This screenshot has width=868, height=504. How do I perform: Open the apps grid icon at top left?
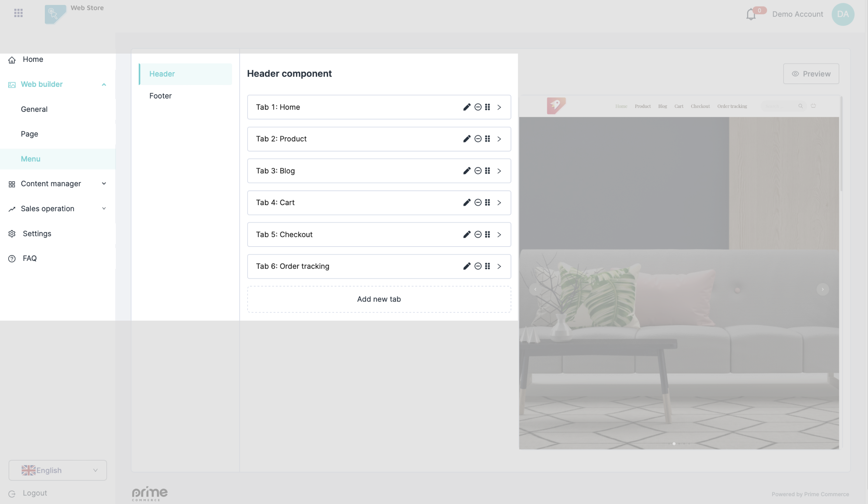[18, 13]
